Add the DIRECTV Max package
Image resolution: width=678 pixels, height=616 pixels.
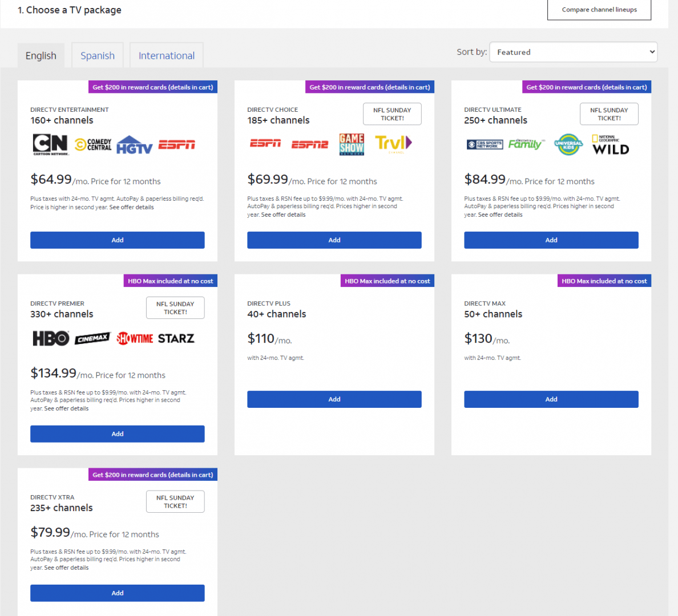(x=551, y=399)
